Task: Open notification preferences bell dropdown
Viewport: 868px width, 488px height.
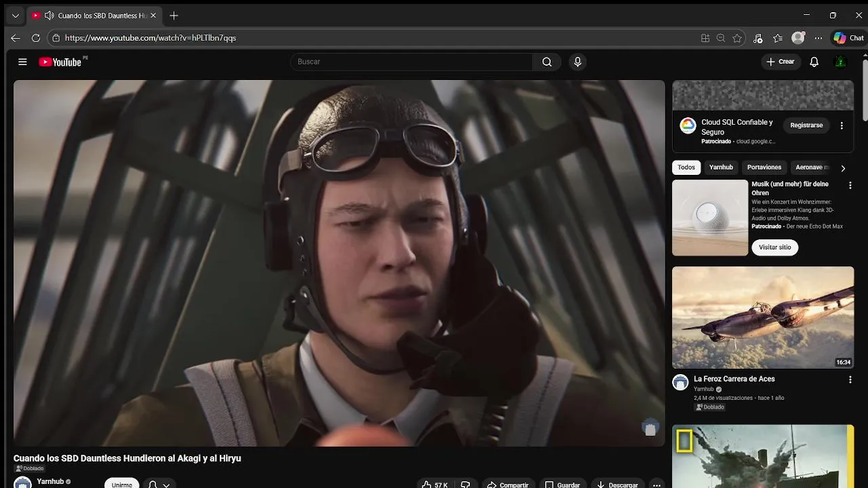Action: [x=159, y=484]
